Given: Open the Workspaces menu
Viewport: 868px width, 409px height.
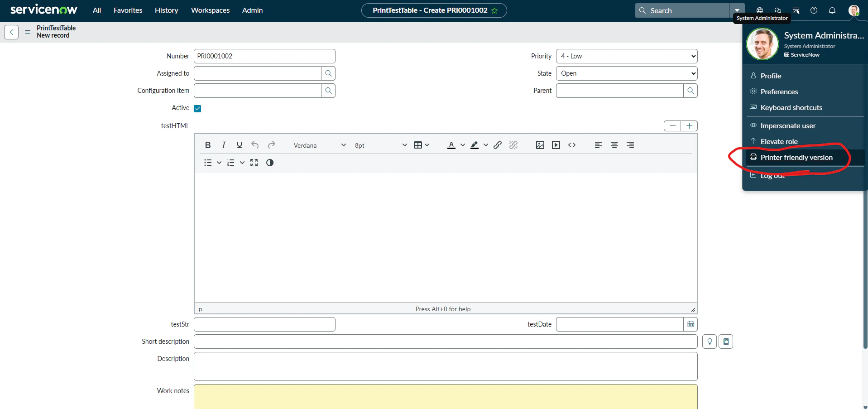Looking at the screenshot, I should 210,10.
